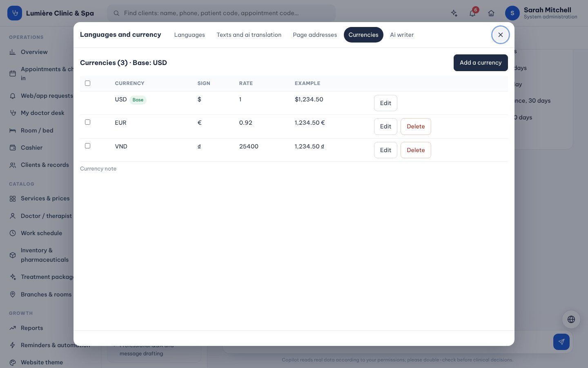Click the VND rate value 25400

pyautogui.click(x=249, y=146)
